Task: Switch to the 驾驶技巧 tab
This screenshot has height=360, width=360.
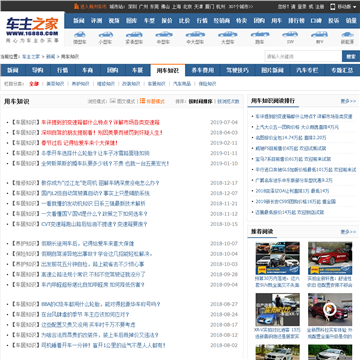Action: pos(238,70)
